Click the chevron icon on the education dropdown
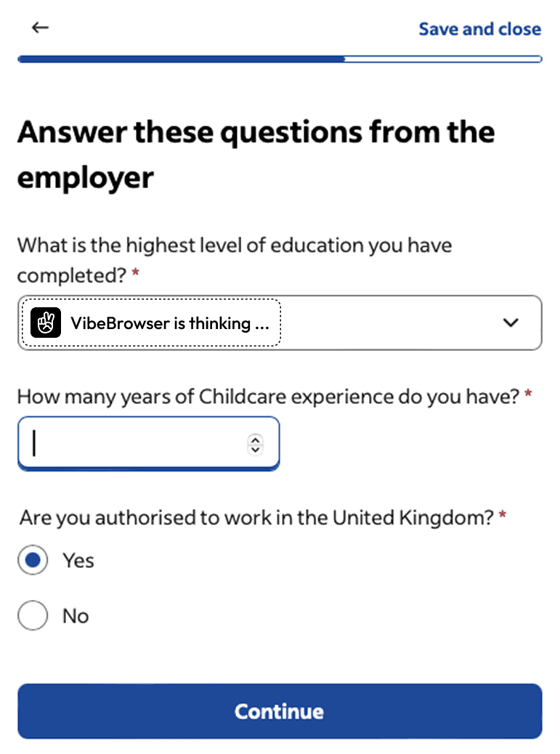Viewport: 560px width, 754px height. 511,323
